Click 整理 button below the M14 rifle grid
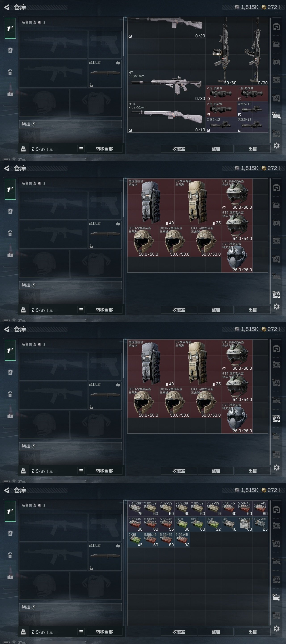The width and height of the screenshot is (286, 644). click(x=216, y=149)
